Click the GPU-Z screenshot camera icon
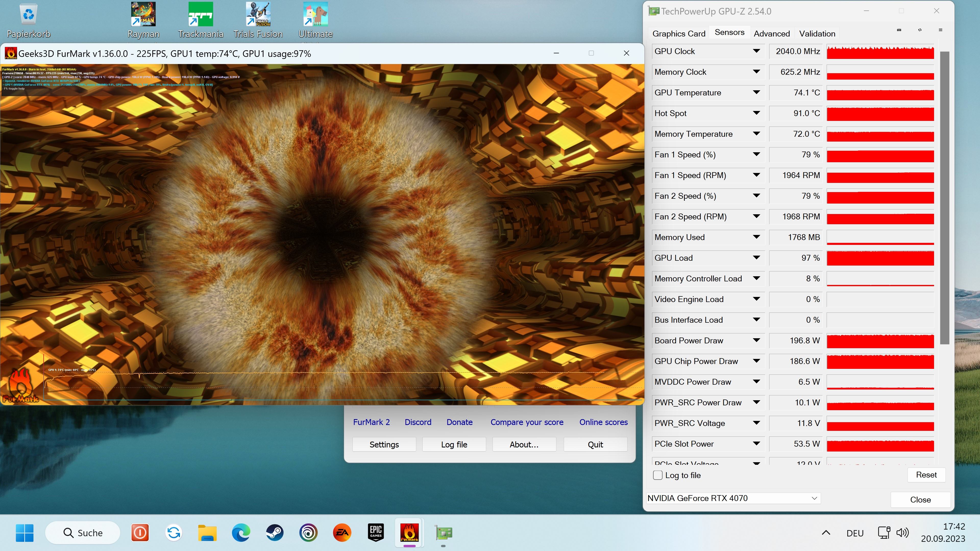 [899, 30]
